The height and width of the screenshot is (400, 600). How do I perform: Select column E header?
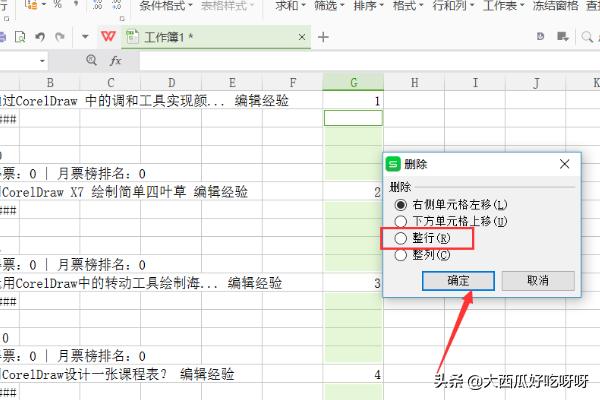click(x=232, y=83)
